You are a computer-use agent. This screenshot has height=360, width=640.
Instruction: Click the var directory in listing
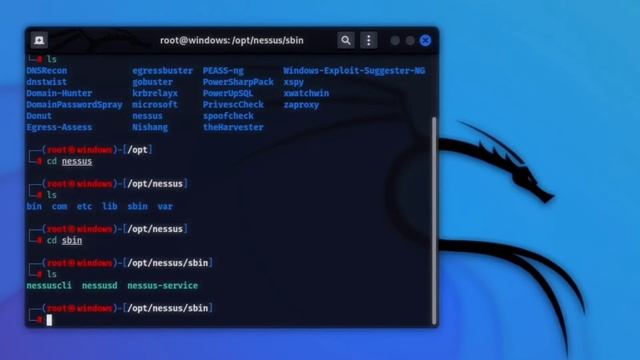[165, 207]
